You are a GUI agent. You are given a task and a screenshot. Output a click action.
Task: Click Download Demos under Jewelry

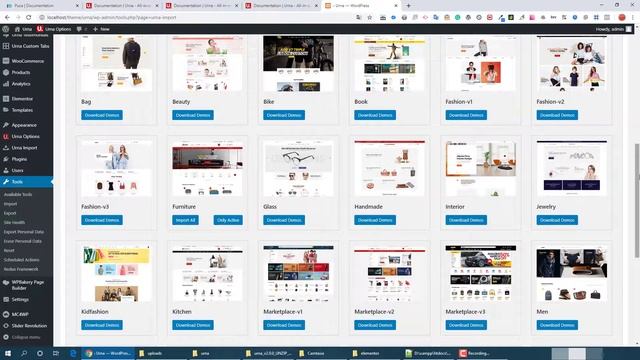[x=557, y=220]
